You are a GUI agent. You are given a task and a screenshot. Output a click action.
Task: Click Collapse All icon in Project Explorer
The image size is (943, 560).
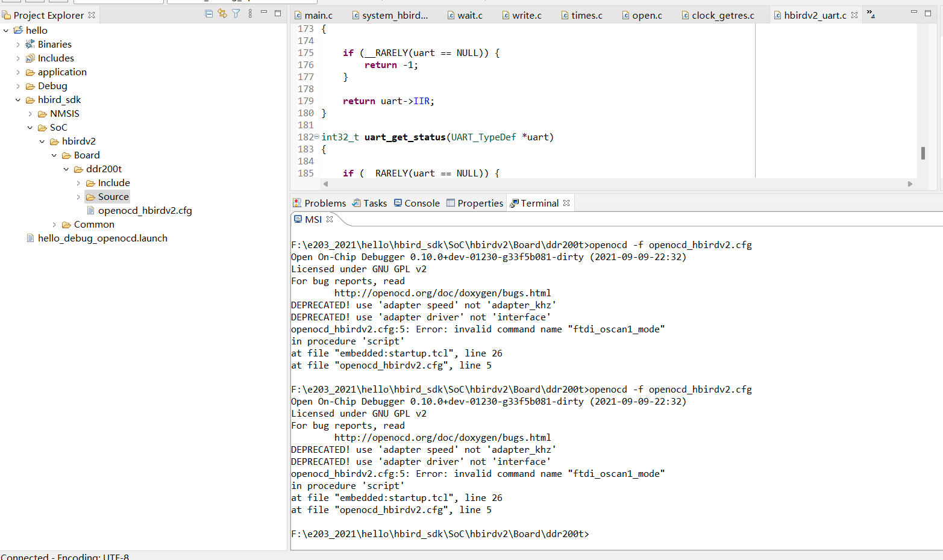(x=208, y=14)
